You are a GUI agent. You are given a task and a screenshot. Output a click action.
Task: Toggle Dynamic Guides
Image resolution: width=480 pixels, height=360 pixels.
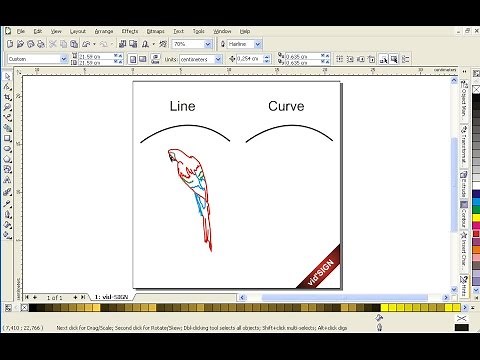(x=371, y=59)
